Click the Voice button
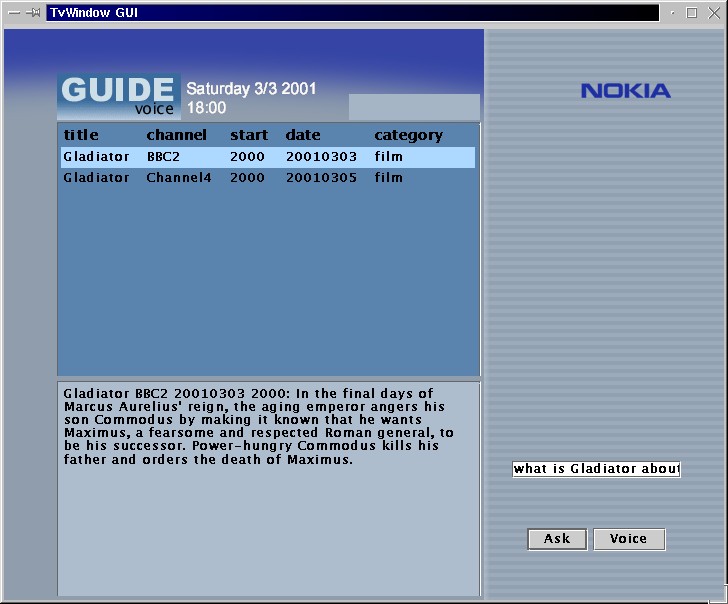728x604 pixels. (629, 539)
